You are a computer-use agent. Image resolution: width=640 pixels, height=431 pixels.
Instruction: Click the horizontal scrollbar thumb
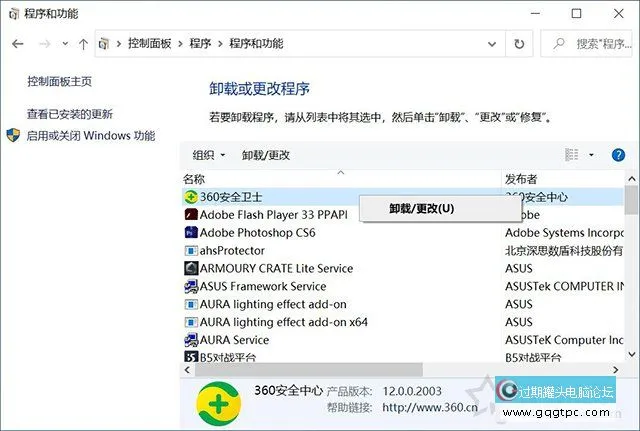coord(309,370)
